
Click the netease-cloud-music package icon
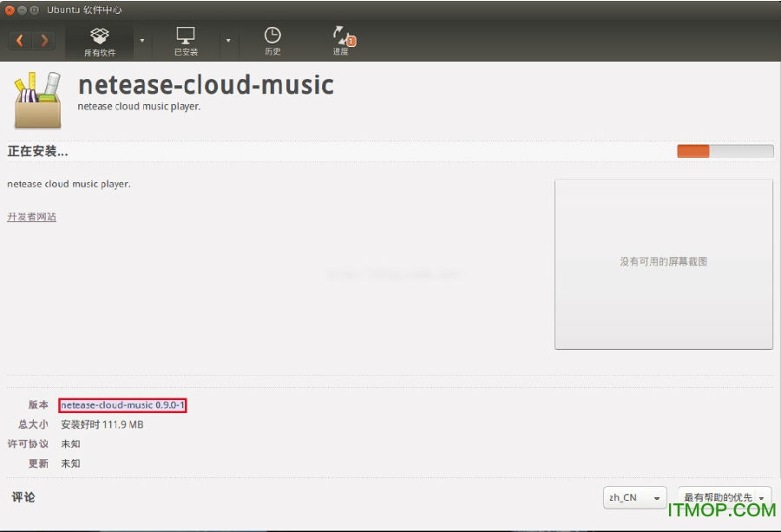38,100
